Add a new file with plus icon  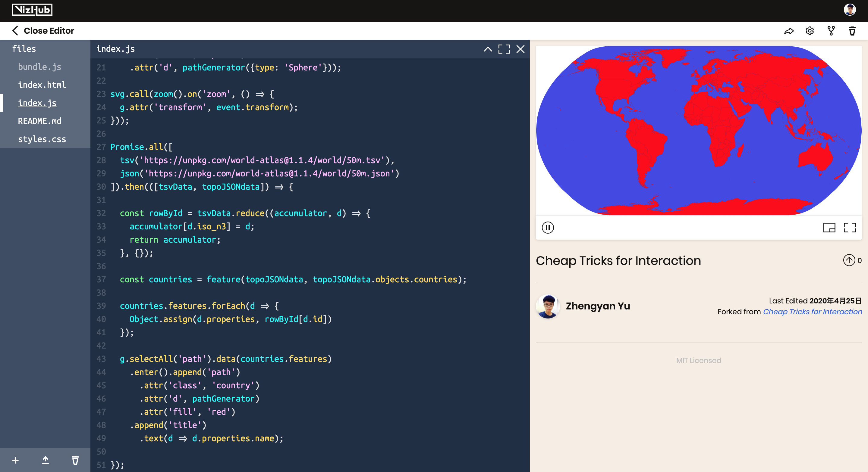(15, 460)
